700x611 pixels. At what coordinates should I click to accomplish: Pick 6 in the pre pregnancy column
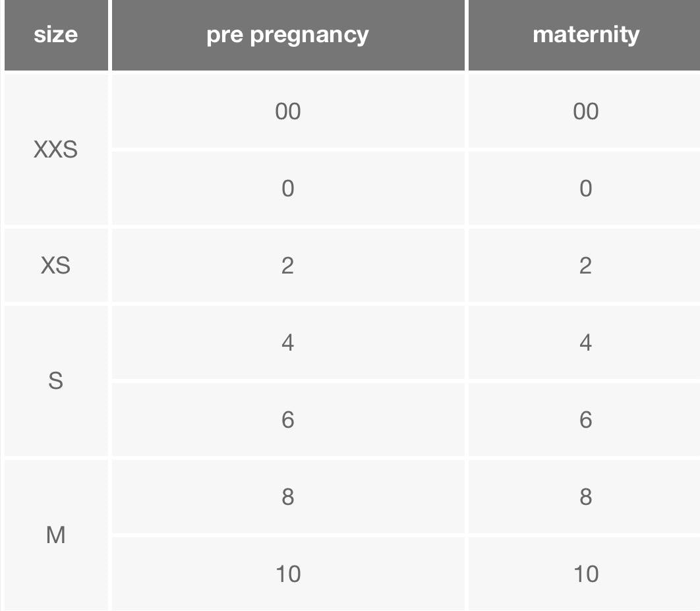[287, 420]
